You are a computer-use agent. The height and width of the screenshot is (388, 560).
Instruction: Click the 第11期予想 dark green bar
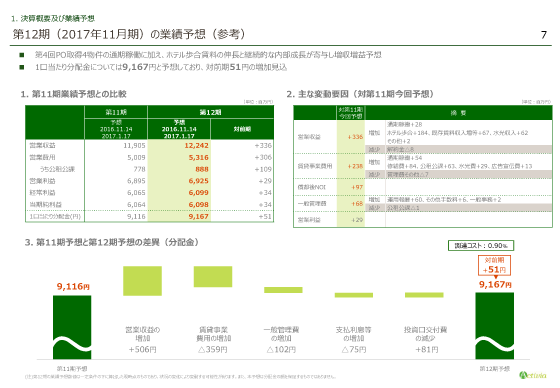72,327
